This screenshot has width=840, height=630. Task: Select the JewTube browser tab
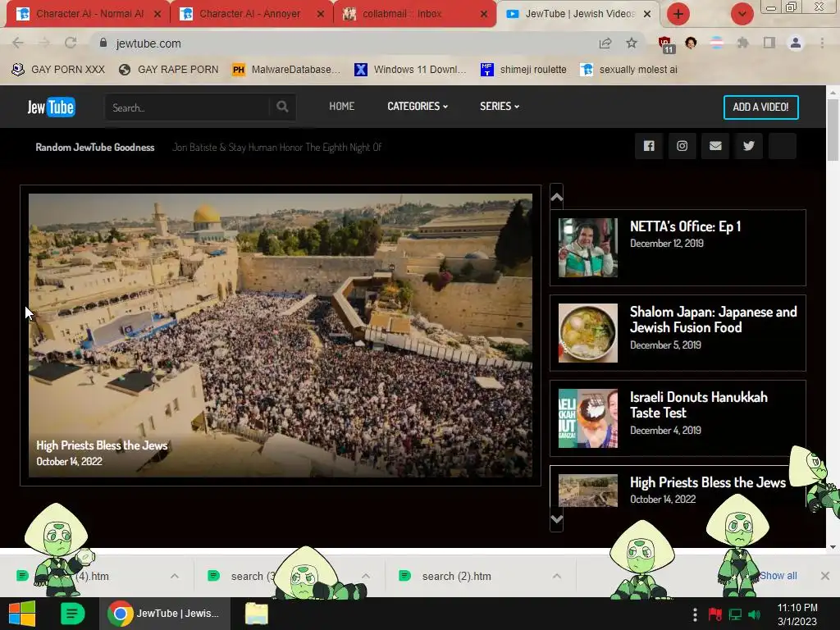pos(577,14)
